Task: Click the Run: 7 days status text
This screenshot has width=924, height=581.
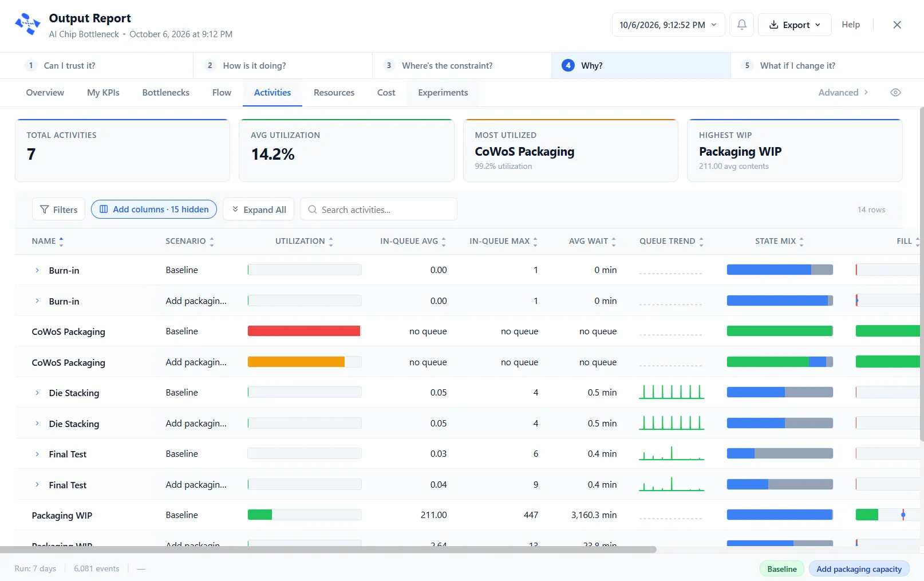Action: click(35, 568)
